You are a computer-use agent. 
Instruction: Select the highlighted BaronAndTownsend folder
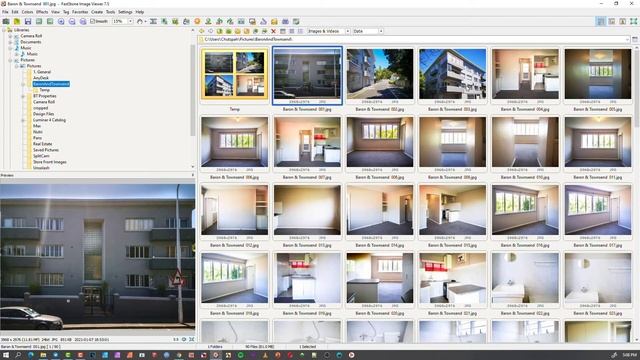51,84
